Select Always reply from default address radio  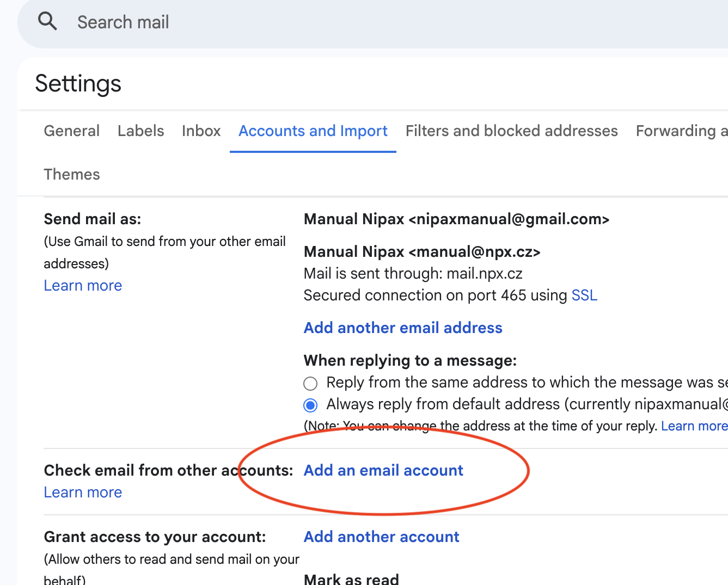pyautogui.click(x=310, y=405)
